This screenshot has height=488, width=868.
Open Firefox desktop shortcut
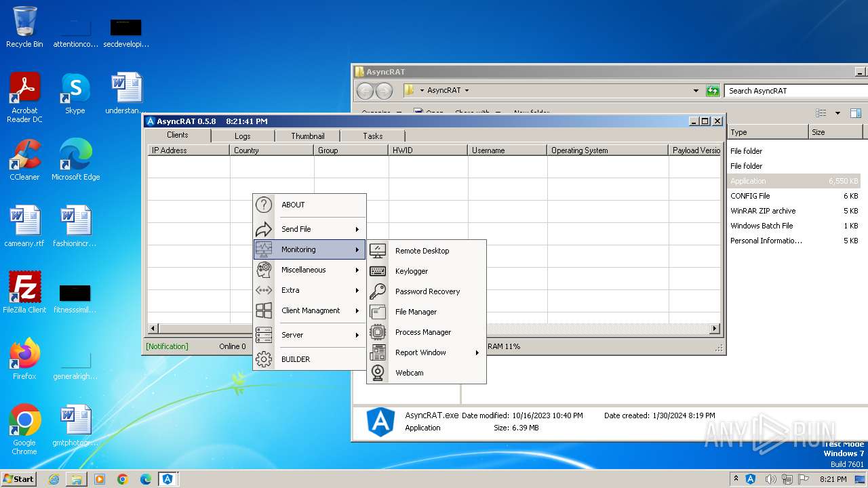[x=24, y=359]
